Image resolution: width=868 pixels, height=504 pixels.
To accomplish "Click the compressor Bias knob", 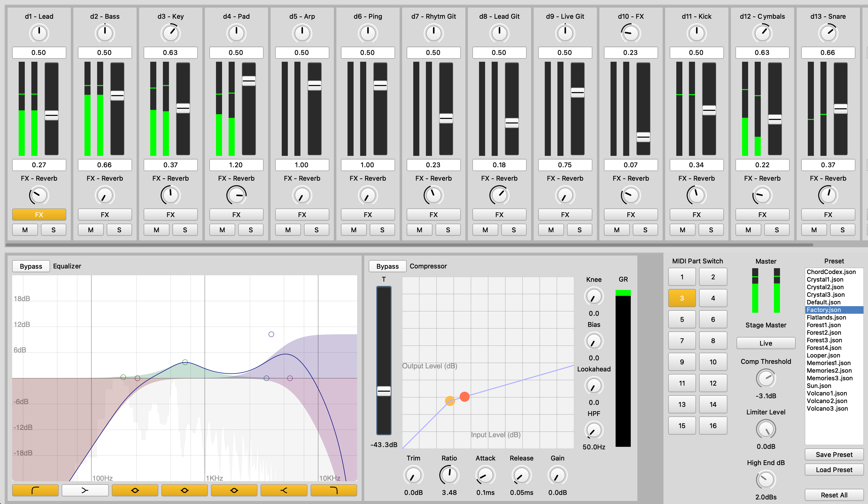I will tap(594, 341).
